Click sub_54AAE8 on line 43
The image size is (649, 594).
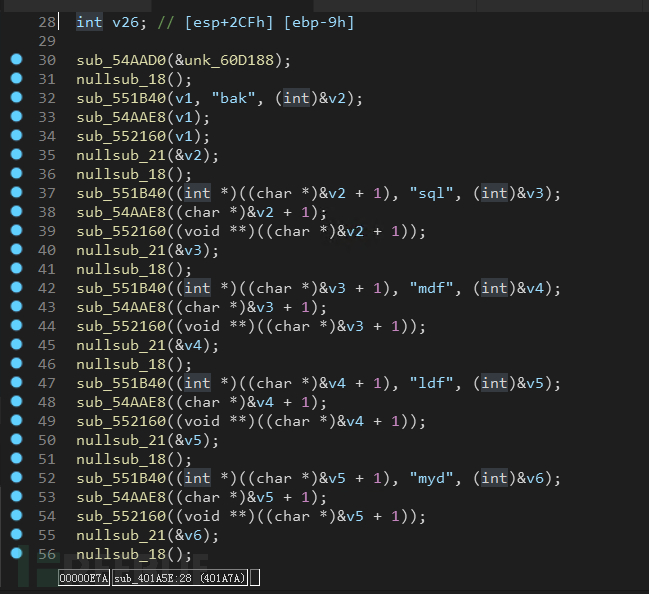121,308
